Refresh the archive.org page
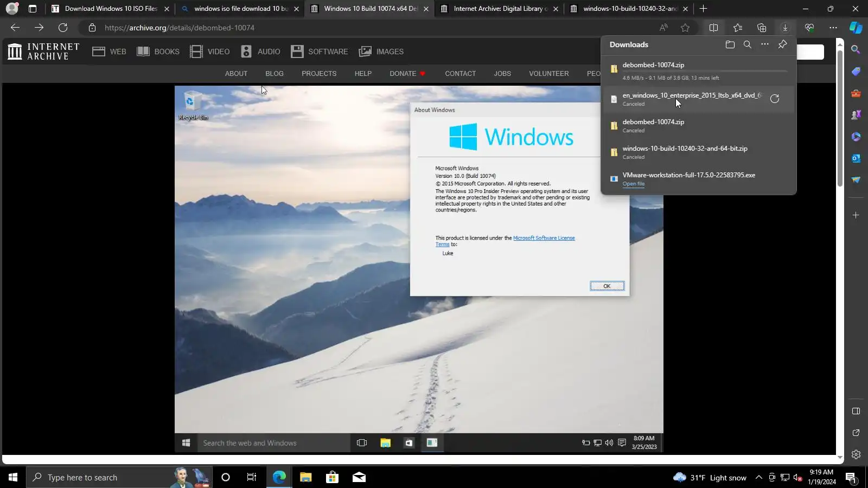This screenshot has width=868, height=488. [63, 28]
